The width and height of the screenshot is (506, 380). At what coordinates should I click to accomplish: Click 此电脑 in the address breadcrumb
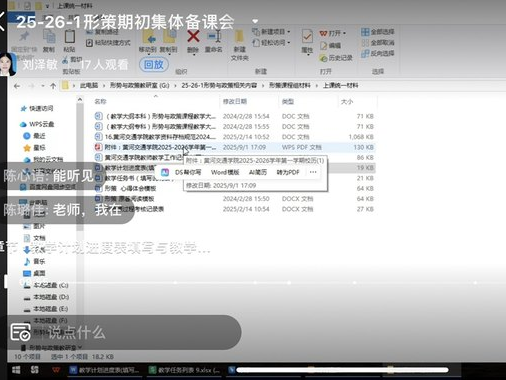coord(89,86)
